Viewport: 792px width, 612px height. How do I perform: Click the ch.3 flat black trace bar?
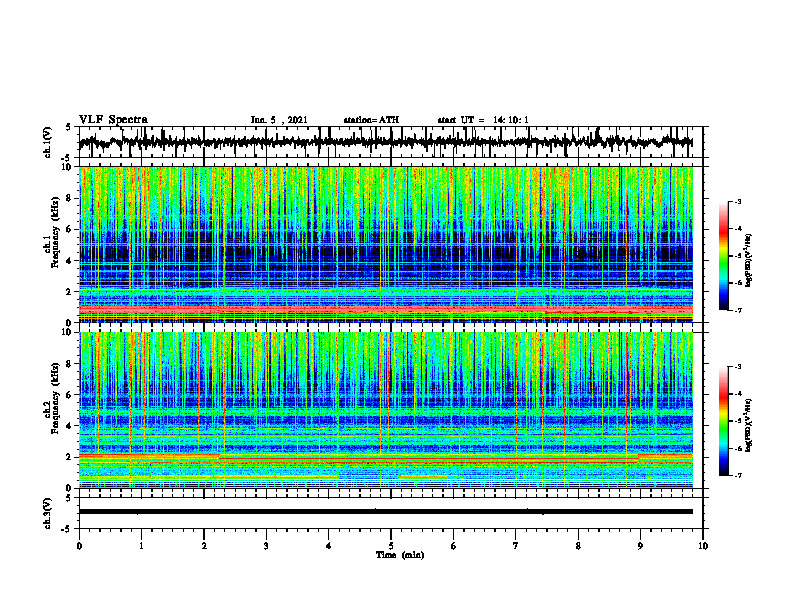pyautogui.click(x=386, y=512)
